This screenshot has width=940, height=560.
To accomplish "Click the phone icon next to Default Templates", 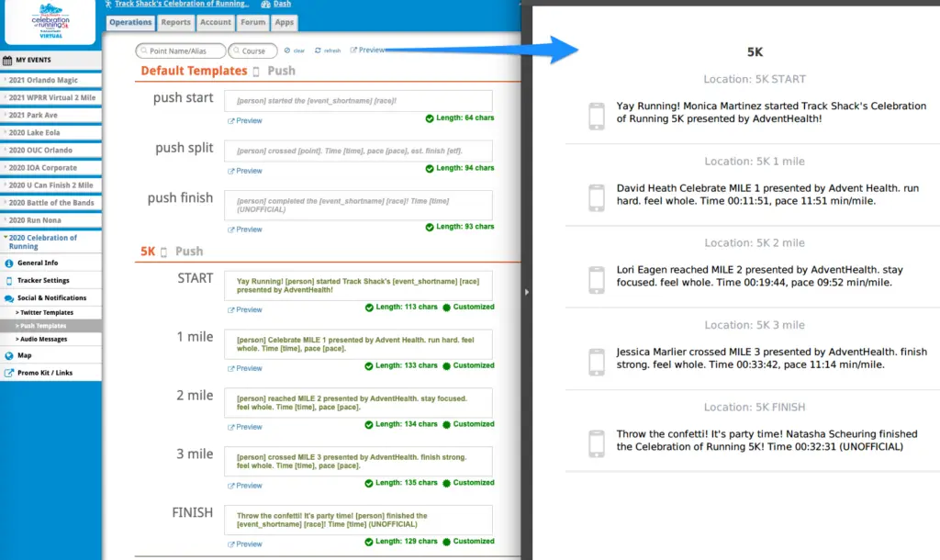I will click(x=256, y=72).
